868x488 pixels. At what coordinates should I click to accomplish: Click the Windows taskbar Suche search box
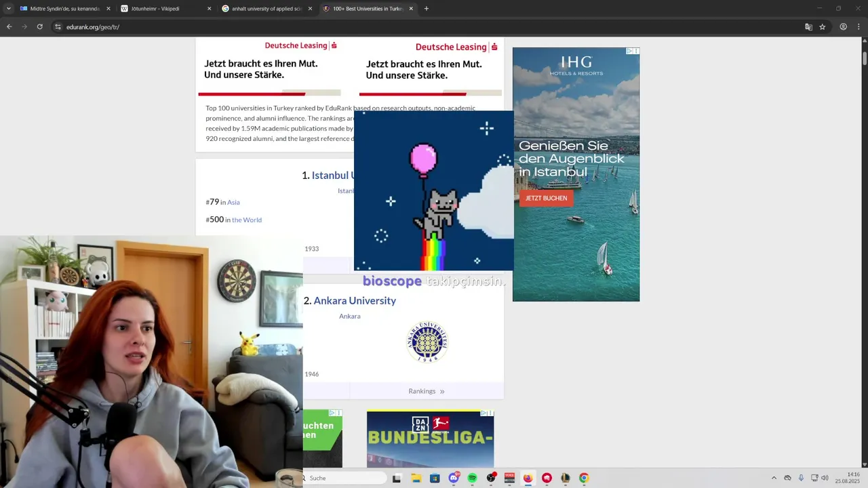(x=345, y=478)
